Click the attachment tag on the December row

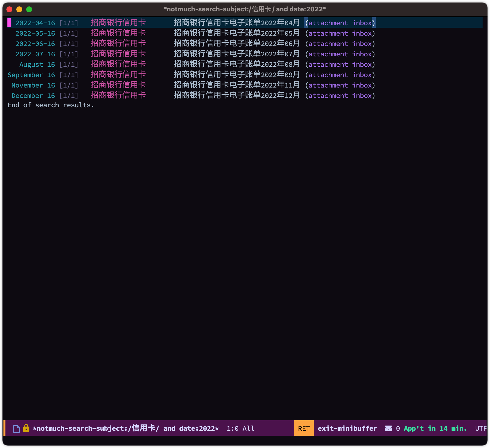click(x=328, y=96)
